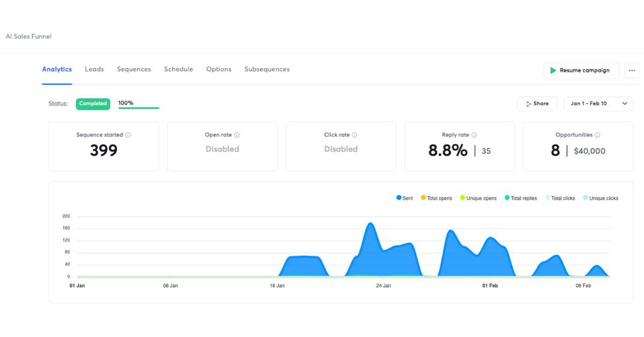
Task: Click info icon beside Opportunities
Action: click(597, 135)
